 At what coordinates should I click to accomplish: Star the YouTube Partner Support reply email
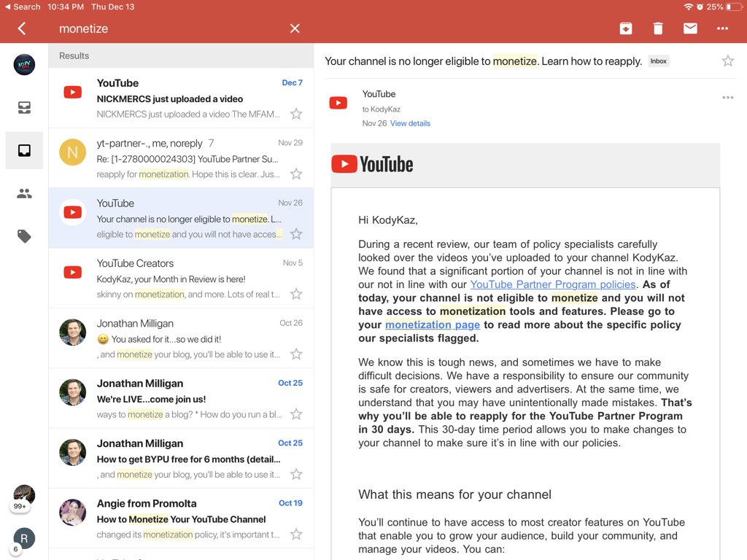coord(296,174)
